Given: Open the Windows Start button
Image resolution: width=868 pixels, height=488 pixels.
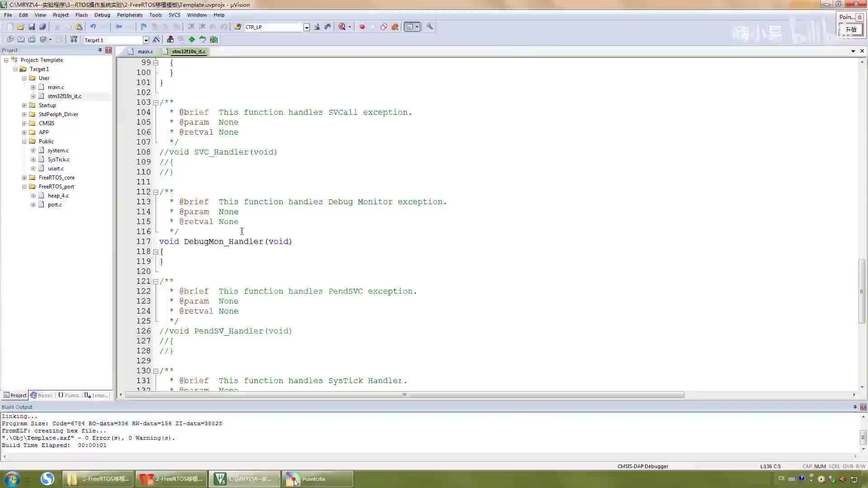Looking at the screenshot, I should (12, 479).
